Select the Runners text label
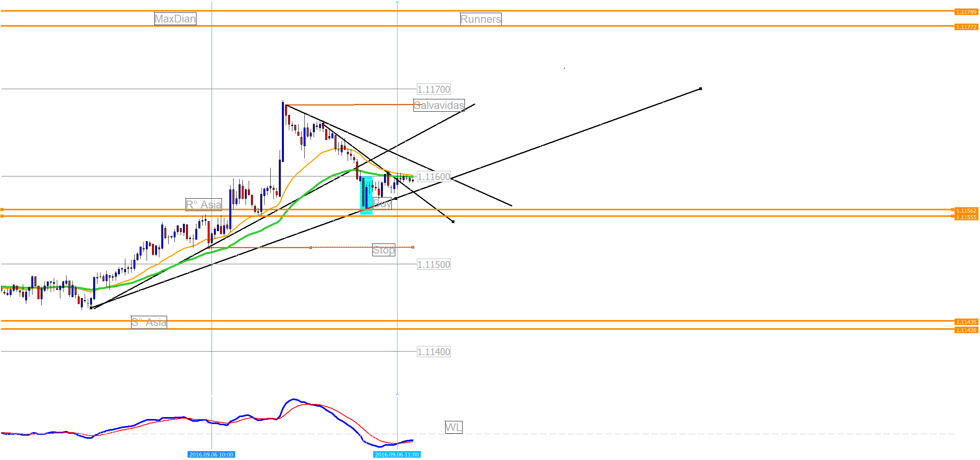This screenshot has width=980, height=460. (480, 19)
